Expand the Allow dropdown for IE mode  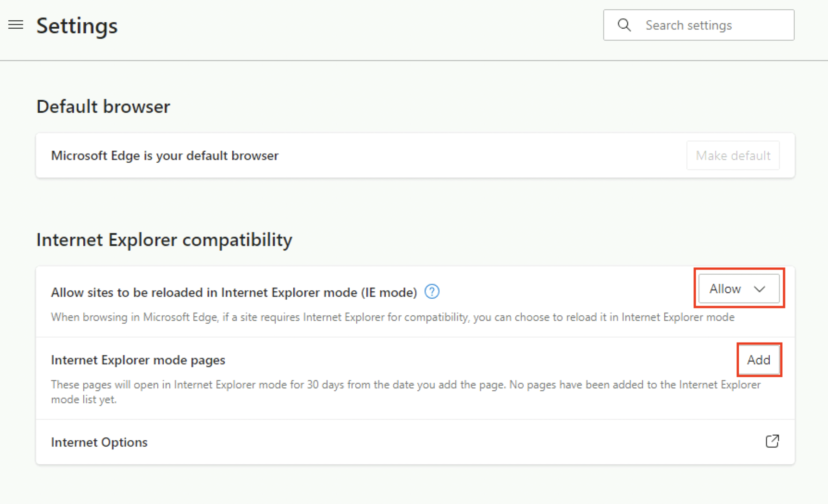click(x=739, y=289)
